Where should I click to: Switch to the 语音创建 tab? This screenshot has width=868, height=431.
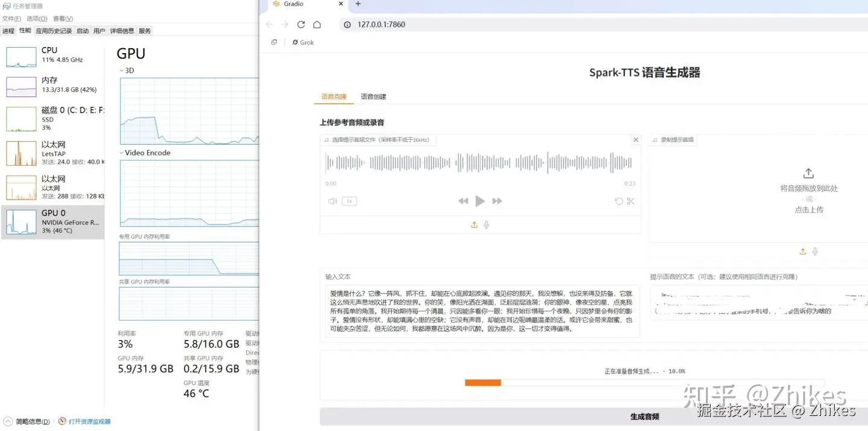coord(373,96)
